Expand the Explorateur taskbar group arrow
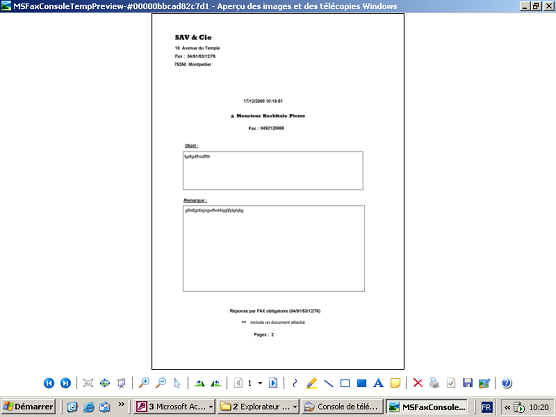Image resolution: width=556 pixels, height=417 pixels. click(294, 407)
